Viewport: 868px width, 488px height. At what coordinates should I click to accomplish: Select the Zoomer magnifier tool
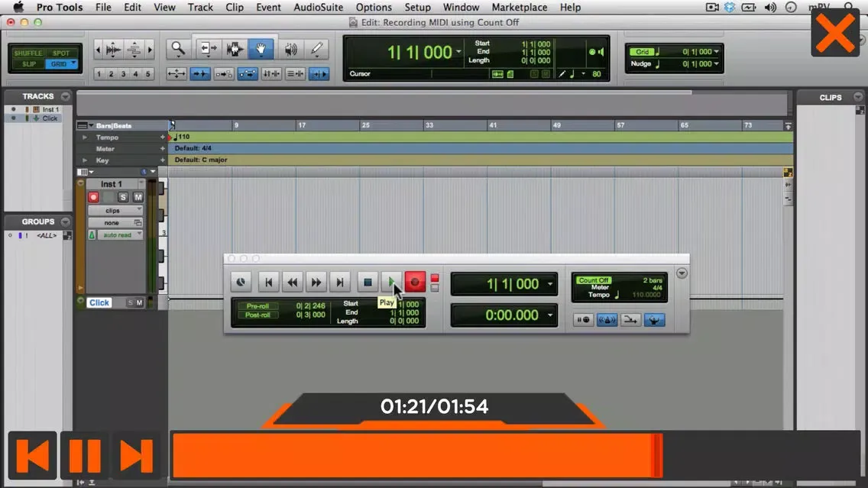[178, 49]
